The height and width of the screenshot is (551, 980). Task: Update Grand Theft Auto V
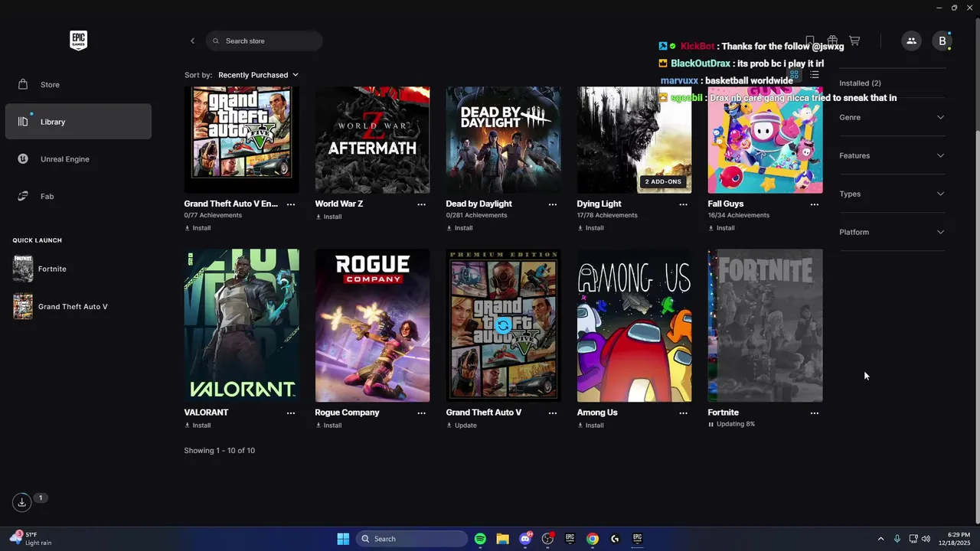tap(462, 425)
